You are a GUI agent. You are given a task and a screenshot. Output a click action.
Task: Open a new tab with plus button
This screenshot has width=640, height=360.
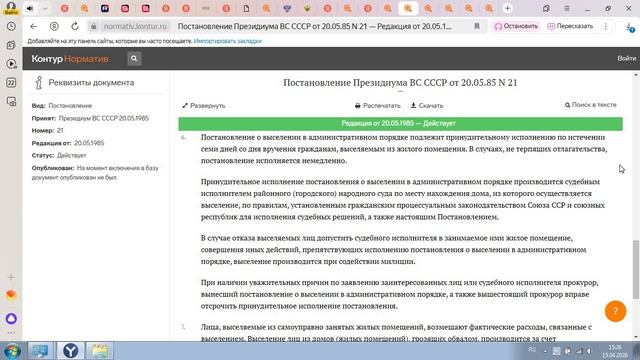click(x=507, y=8)
